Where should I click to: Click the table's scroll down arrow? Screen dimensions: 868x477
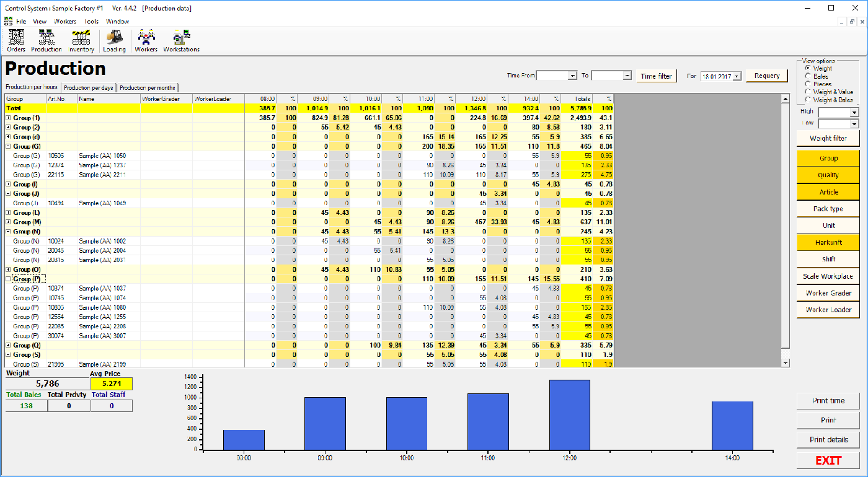tap(786, 362)
